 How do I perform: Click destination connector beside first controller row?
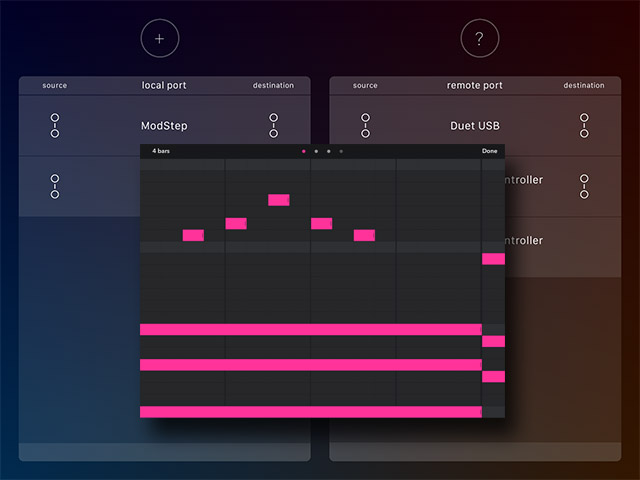point(584,186)
